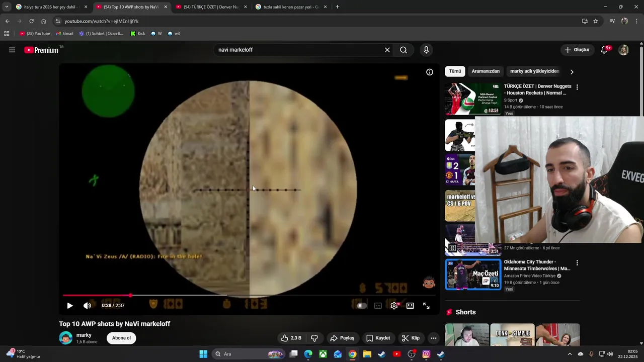This screenshot has width=644, height=362.
Task: Switch to 'tuzla sahil kenarı pazar yeri' tab
Action: (290, 7)
